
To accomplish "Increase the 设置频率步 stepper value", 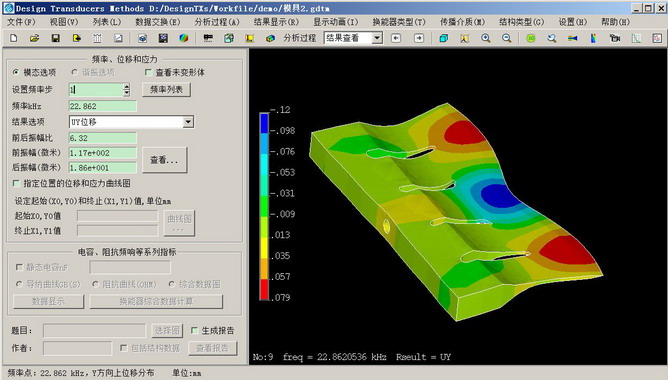I will pos(127,86).
